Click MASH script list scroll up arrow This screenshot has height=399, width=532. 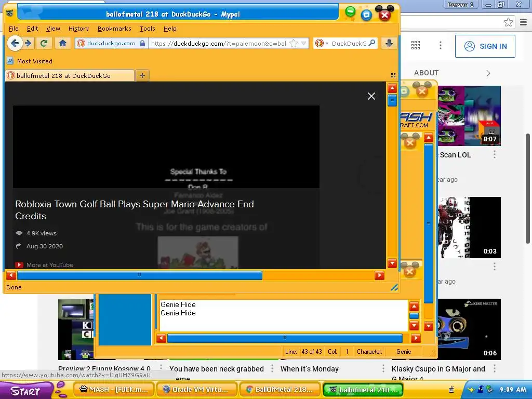click(x=414, y=307)
